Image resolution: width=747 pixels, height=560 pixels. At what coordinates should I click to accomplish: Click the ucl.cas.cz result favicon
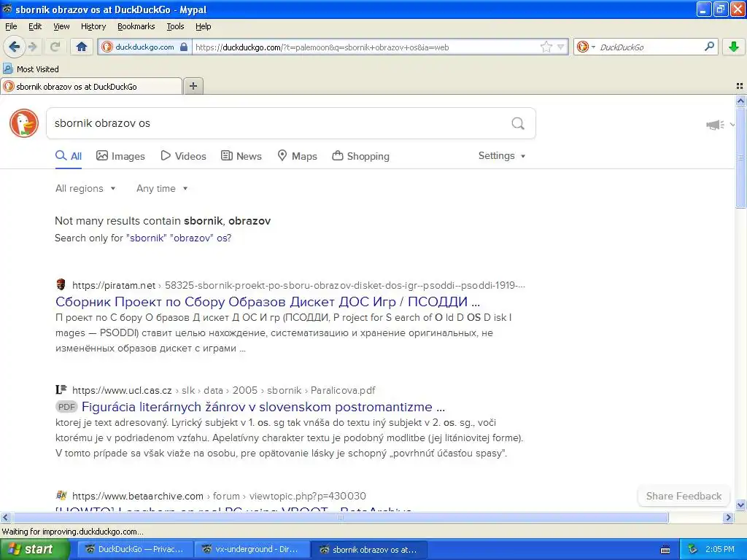click(x=61, y=390)
